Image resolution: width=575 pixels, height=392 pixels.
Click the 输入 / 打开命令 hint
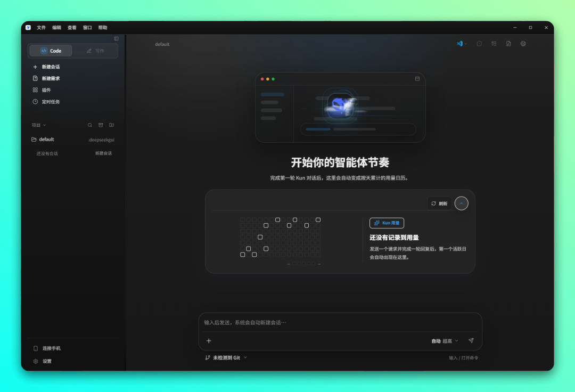[464, 358]
